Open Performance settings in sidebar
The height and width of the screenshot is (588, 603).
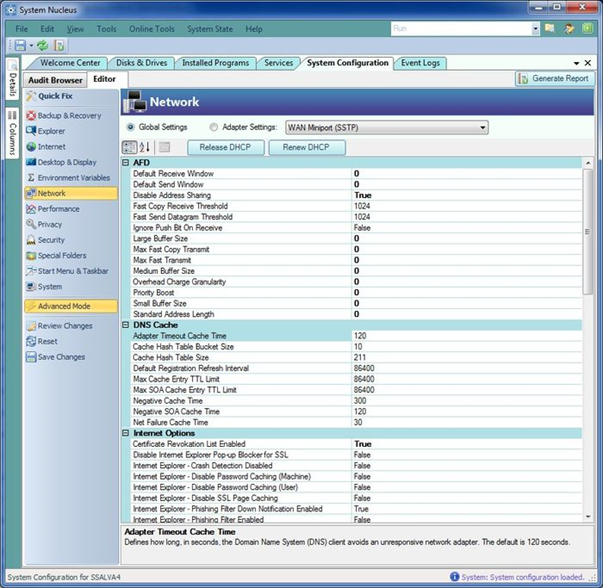coord(58,209)
